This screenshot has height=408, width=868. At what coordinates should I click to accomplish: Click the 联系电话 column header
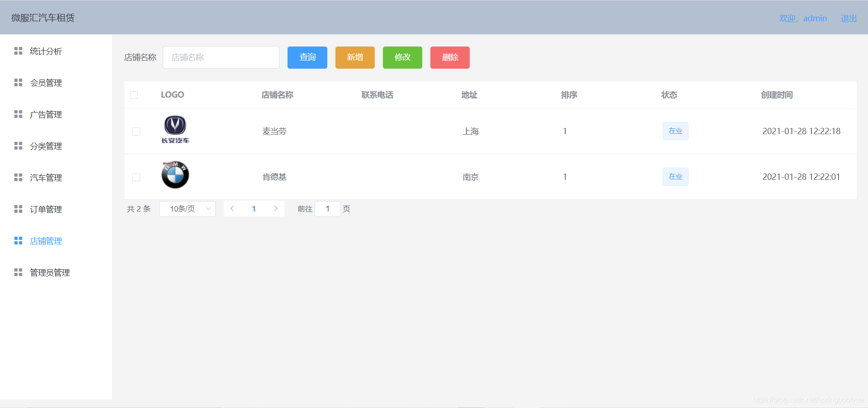[x=377, y=95]
